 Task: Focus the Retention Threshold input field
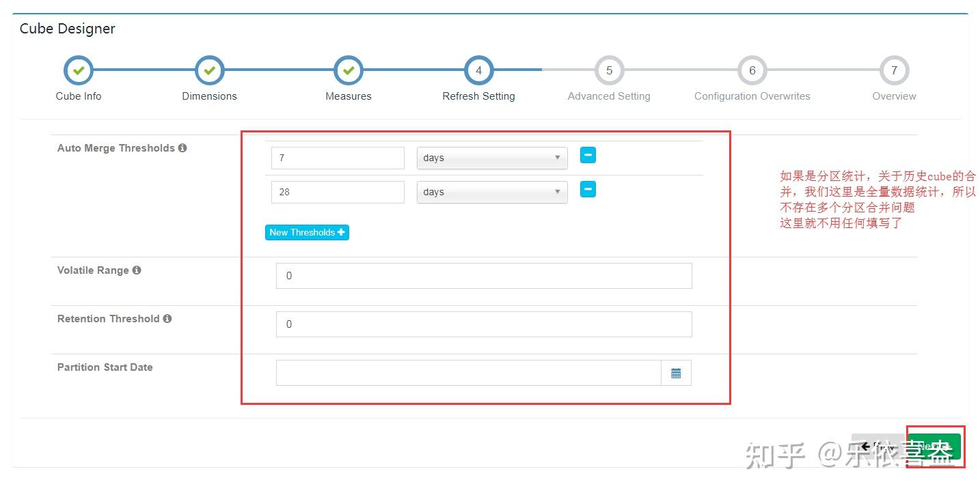click(484, 324)
